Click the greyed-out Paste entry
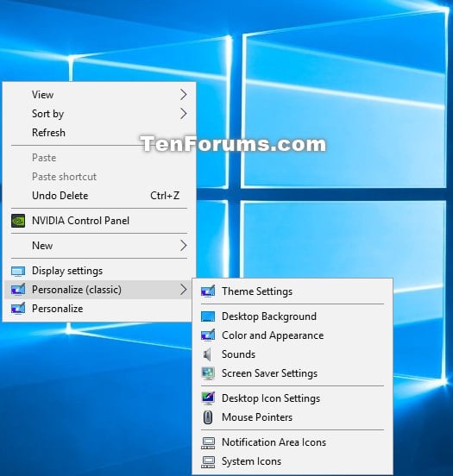 [98, 158]
